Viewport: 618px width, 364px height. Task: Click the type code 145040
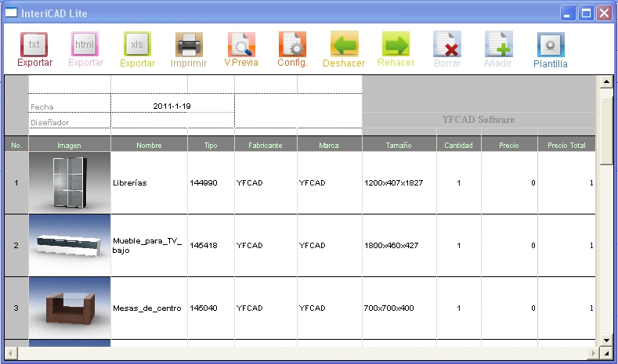pos(204,308)
